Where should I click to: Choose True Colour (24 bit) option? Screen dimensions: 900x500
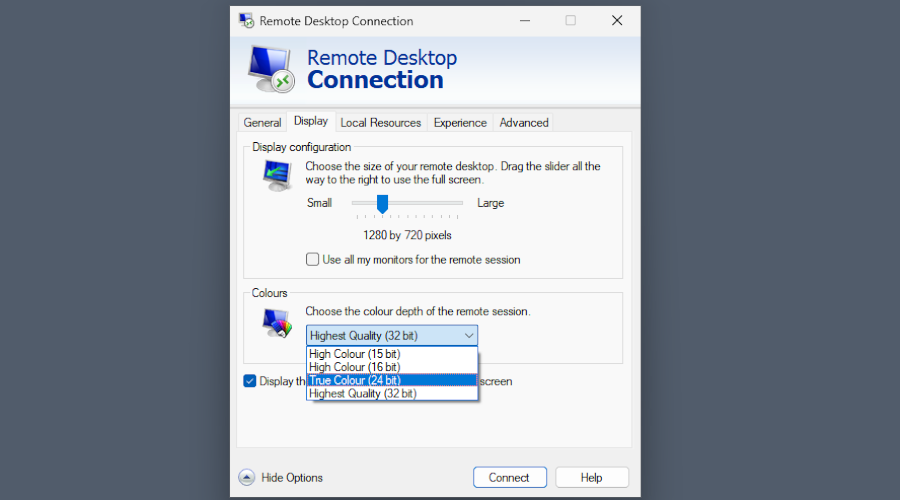(392, 380)
